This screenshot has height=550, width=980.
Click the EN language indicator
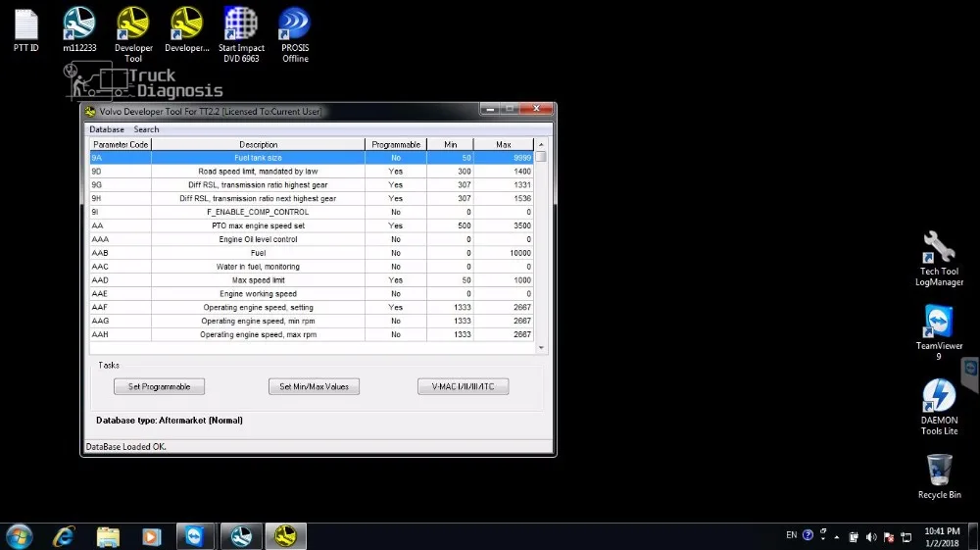pos(791,535)
